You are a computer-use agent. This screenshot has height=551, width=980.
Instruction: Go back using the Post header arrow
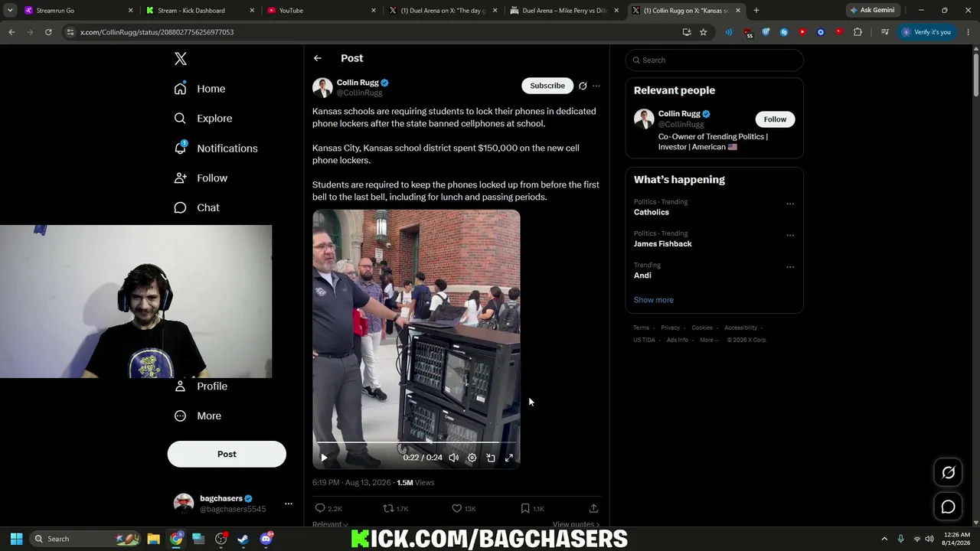click(318, 58)
